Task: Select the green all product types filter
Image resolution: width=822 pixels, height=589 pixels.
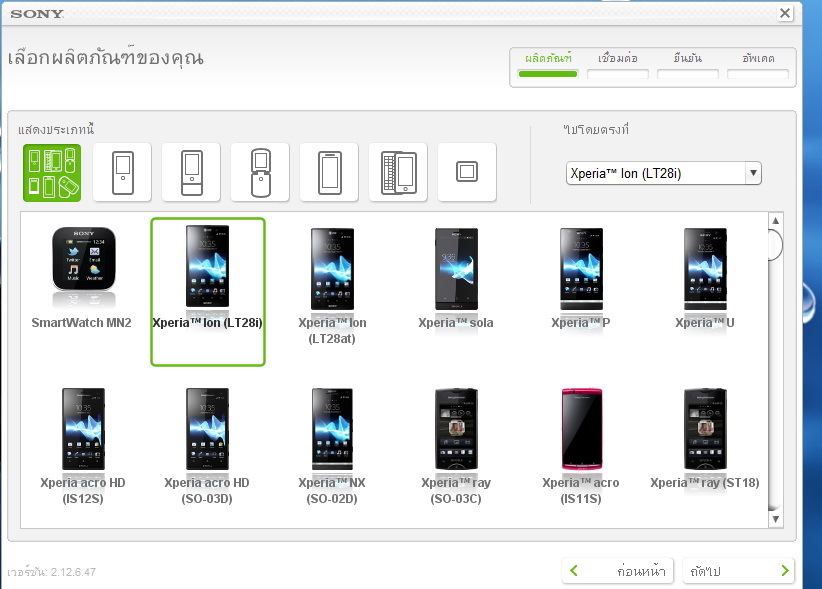Action: [x=52, y=172]
